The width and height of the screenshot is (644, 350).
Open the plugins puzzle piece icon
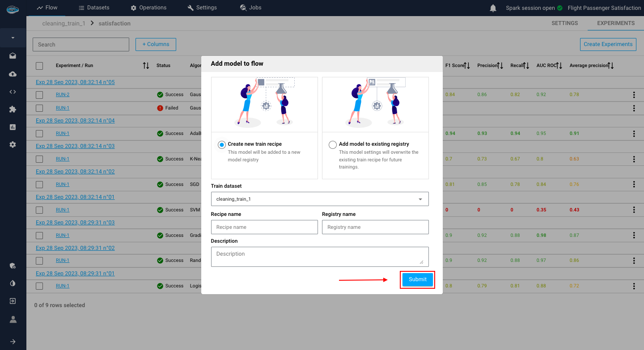tap(13, 109)
